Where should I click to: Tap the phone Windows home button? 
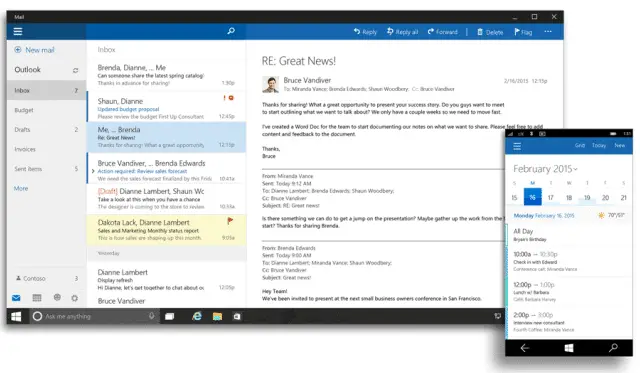pyautogui.click(x=569, y=348)
